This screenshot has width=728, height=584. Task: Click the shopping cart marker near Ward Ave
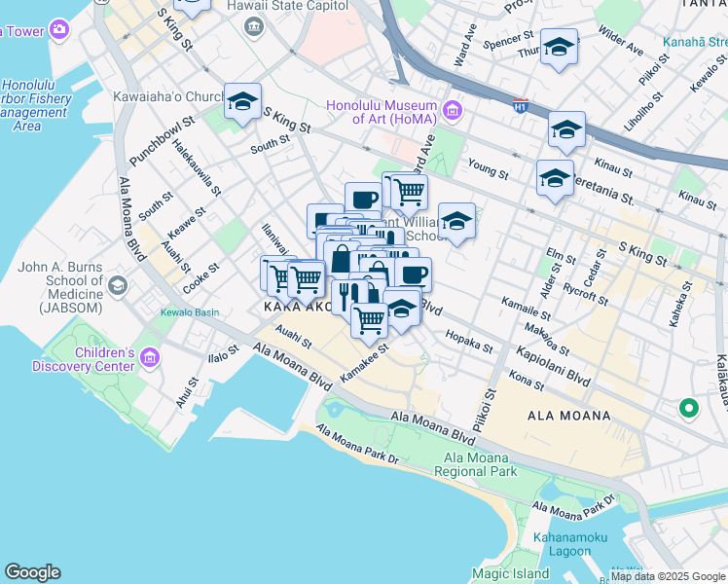(410, 193)
